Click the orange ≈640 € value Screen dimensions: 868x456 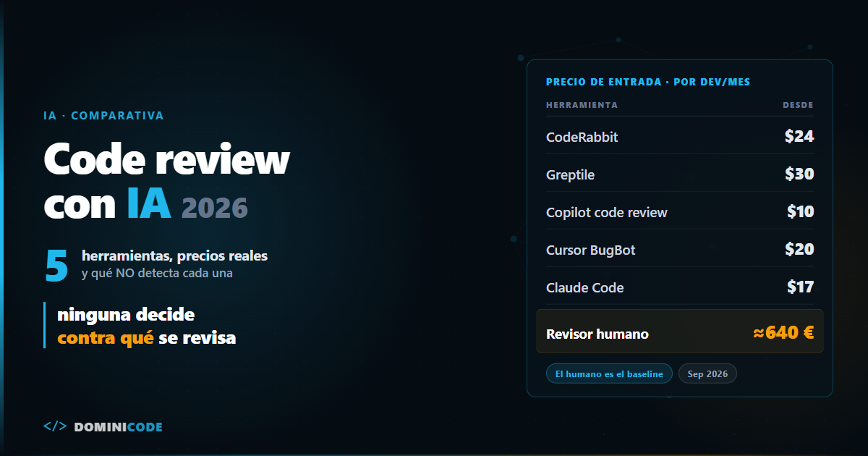coord(783,333)
